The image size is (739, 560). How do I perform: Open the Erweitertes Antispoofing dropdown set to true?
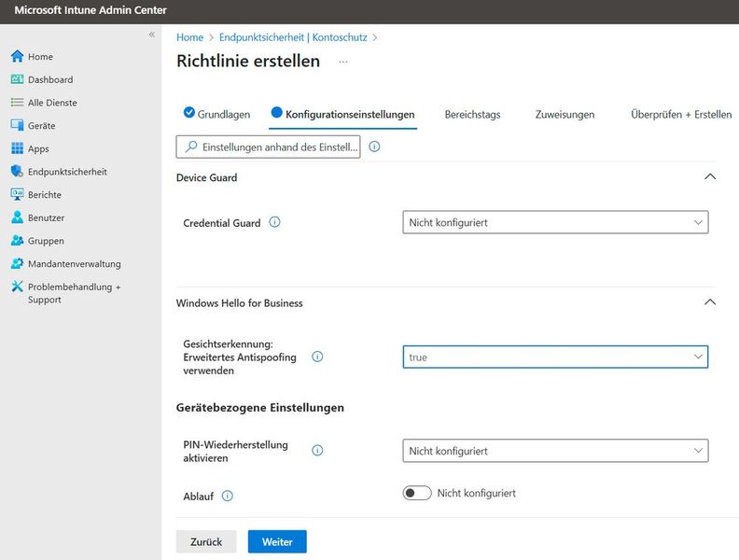pyautogui.click(x=555, y=357)
